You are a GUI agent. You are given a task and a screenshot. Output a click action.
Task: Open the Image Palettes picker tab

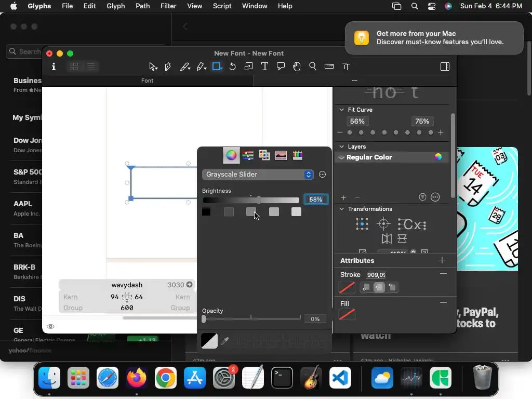click(281, 155)
